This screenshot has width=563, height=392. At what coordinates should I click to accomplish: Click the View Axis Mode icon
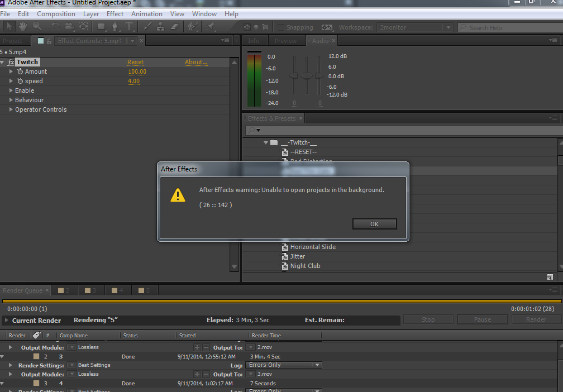click(265, 27)
